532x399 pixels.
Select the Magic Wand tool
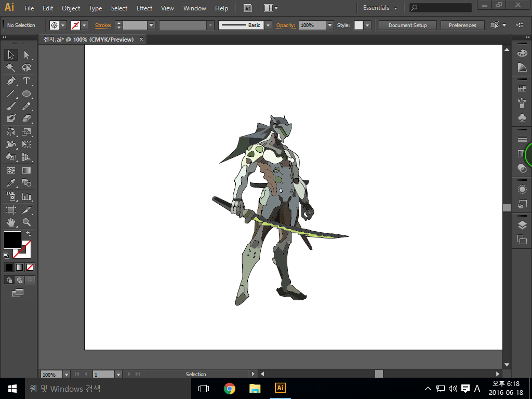point(11,68)
